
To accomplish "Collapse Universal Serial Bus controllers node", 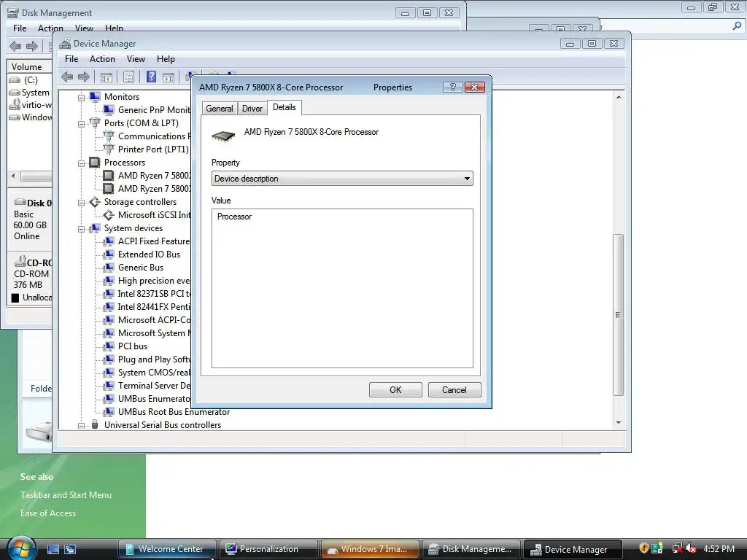I will 82,426.
